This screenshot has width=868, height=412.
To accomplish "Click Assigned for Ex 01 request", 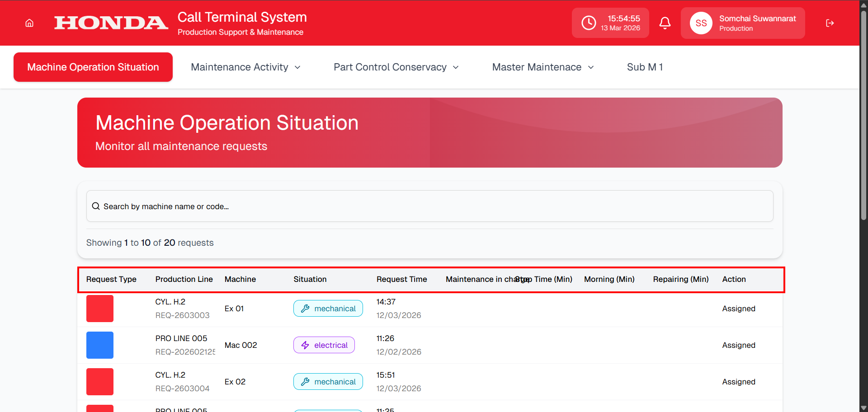I will click(738, 309).
